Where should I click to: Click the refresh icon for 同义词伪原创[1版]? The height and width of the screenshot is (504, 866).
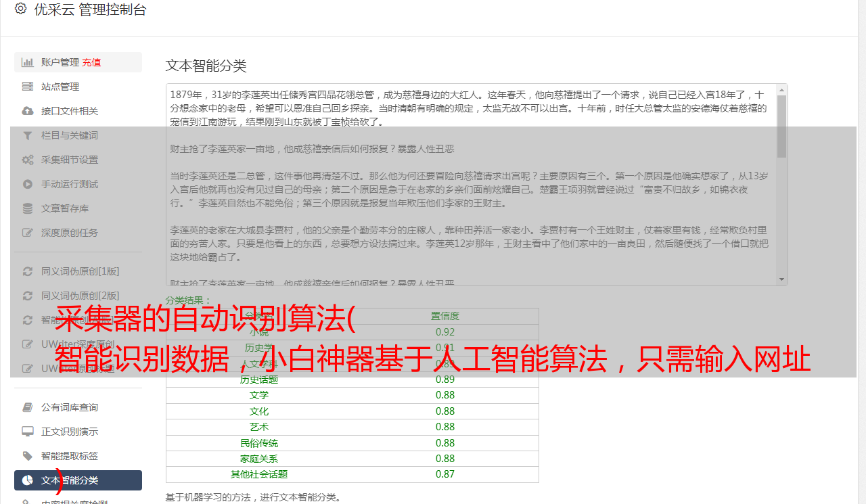click(x=28, y=271)
